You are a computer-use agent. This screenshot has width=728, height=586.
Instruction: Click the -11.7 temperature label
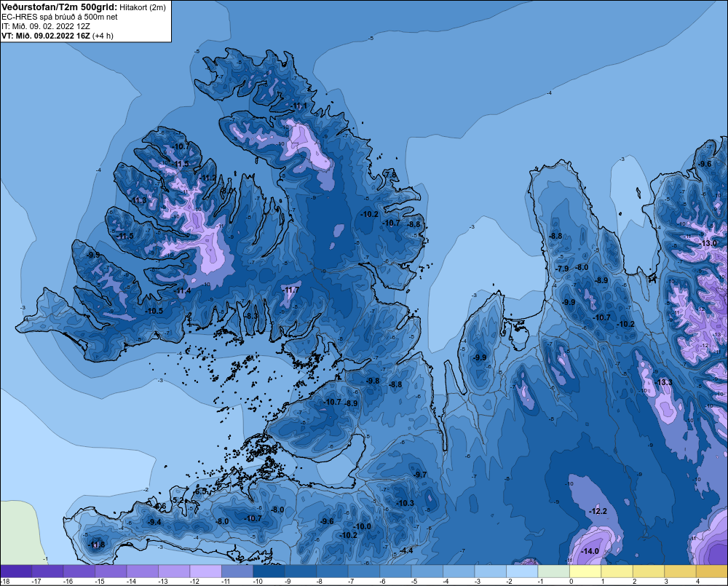(290, 290)
